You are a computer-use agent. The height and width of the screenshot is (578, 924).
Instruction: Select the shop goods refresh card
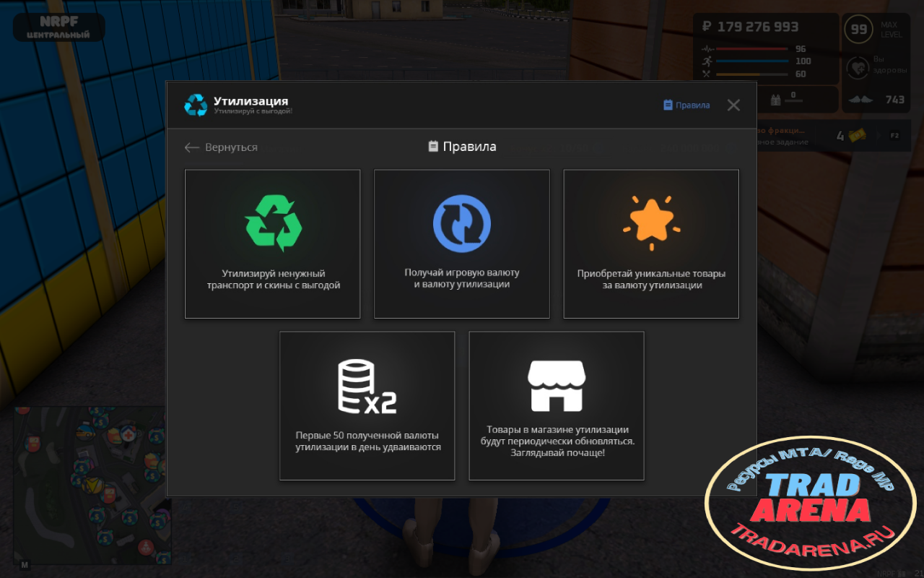pyautogui.click(x=557, y=406)
